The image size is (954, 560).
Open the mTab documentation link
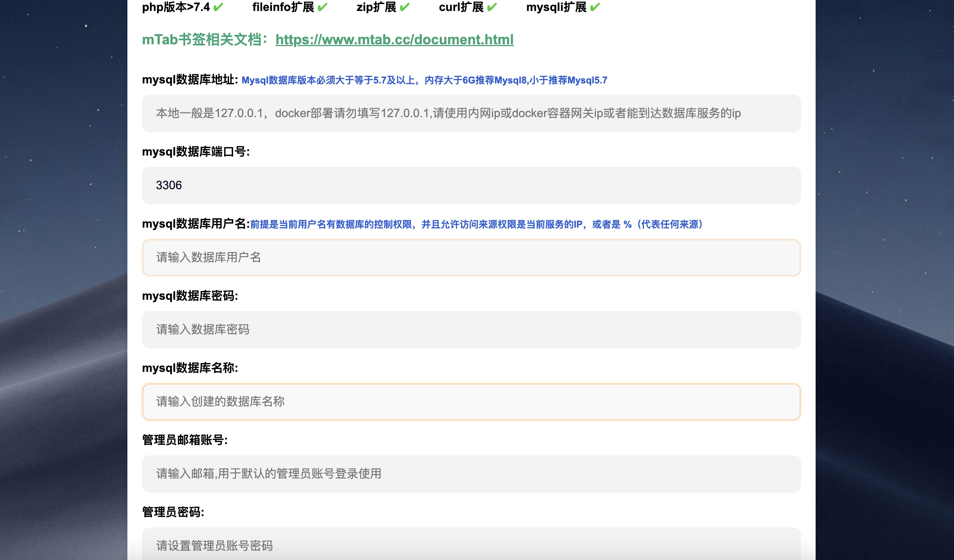tap(395, 40)
